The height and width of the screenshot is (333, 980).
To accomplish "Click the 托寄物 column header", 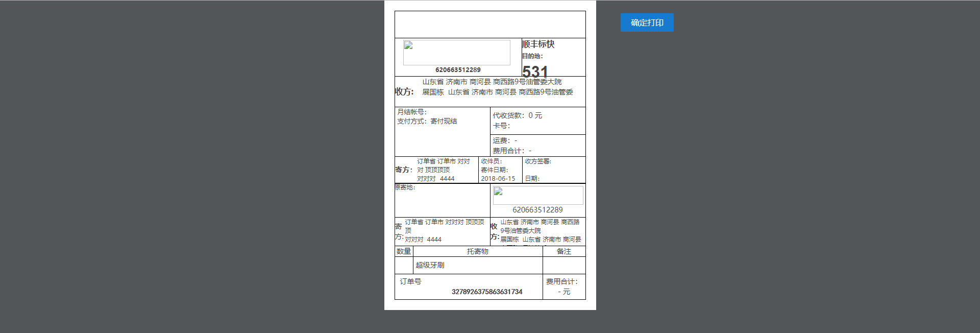I will [x=478, y=251].
